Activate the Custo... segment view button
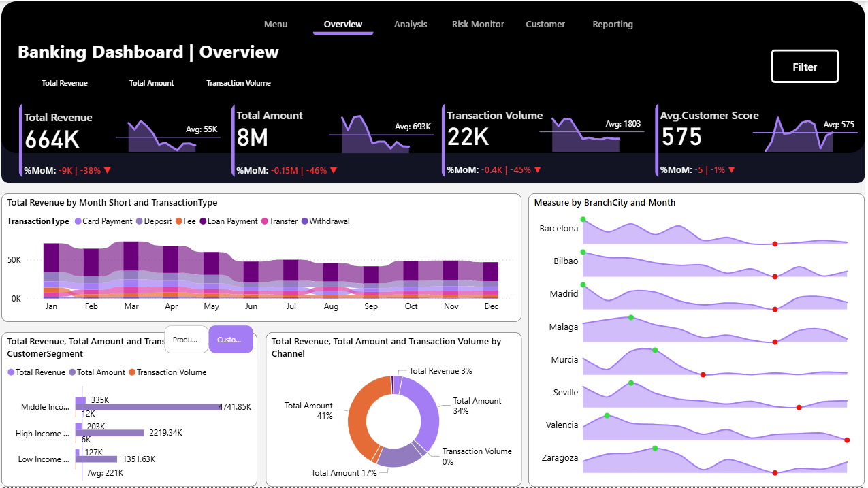 230,340
